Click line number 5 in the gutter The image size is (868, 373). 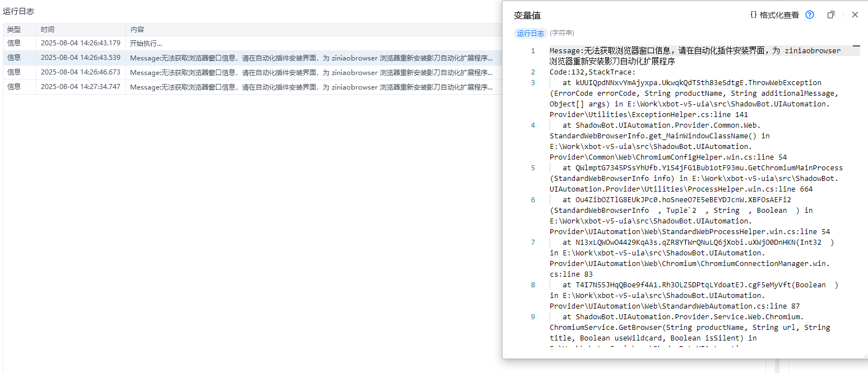click(533, 168)
